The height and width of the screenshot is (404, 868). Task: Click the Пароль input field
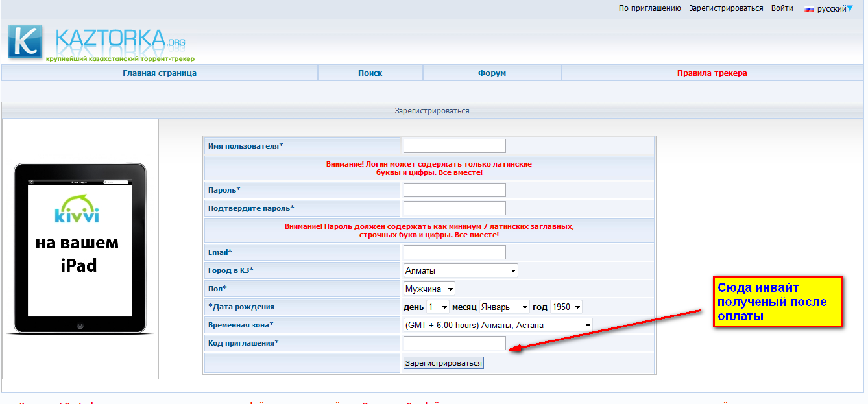(x=454, y=190)
